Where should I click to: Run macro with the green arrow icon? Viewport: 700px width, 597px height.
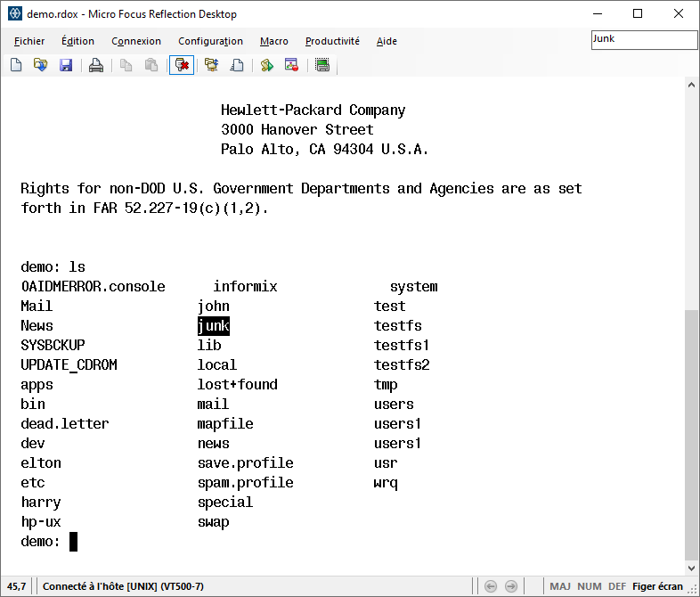267,65
